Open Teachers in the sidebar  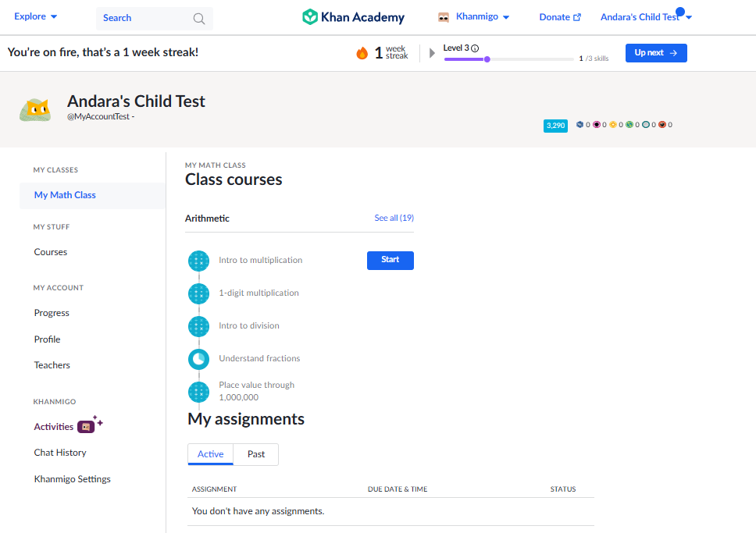[x=52, y=365]
